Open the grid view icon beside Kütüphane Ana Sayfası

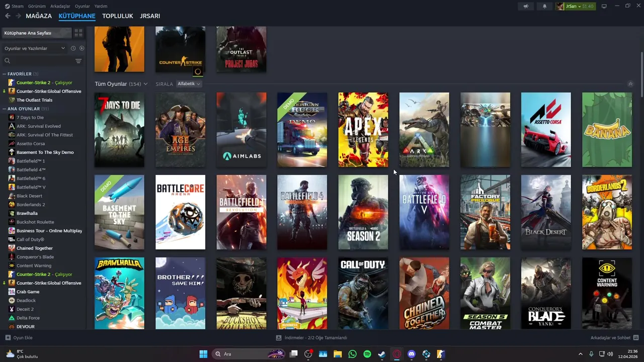click(x=78, y=33)
